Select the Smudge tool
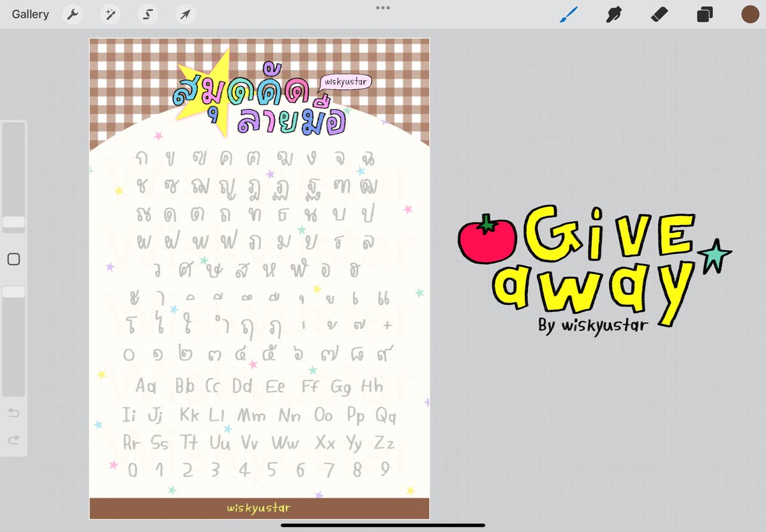This screenshot has width=766, height=532. [614, 14]
